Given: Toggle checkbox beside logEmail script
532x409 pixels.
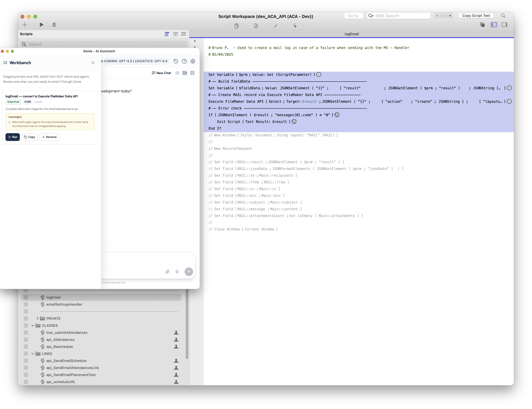Looking at the screenshot, I should pos(26,297).
